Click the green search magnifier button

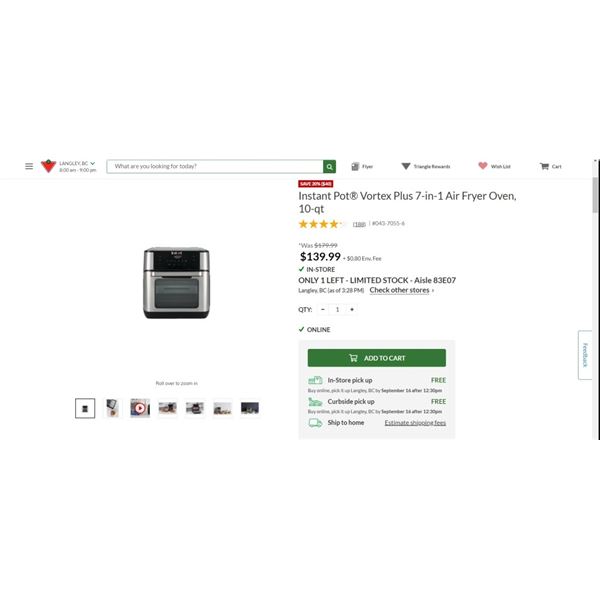329,166
